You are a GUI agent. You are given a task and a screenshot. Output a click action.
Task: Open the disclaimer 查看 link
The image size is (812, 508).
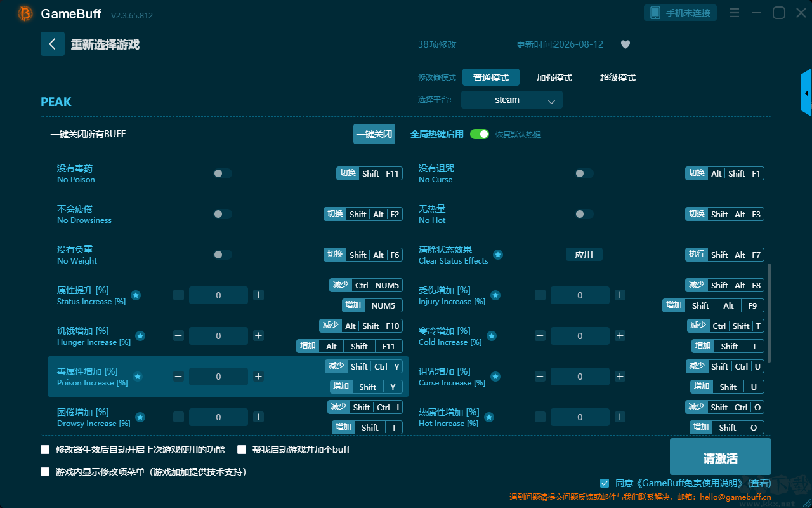point(759,483)
